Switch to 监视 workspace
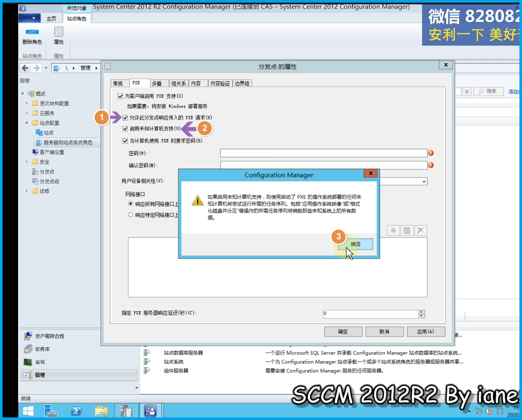The height and width of the screenshot is (420, 522). 40,362
